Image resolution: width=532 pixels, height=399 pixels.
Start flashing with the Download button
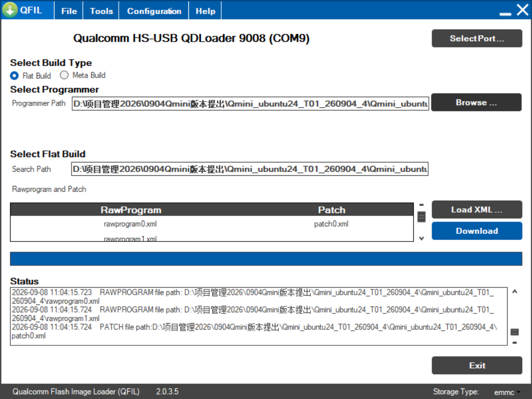coord(477,231)
